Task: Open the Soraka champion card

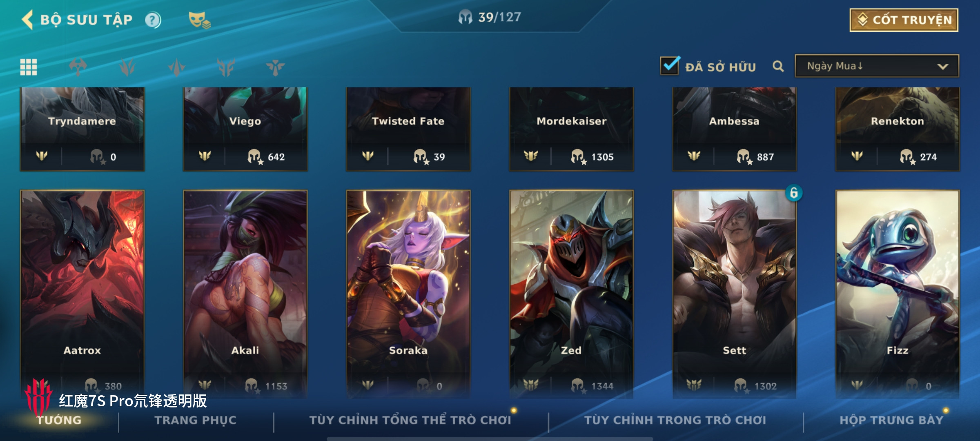Action: [408, 294]
